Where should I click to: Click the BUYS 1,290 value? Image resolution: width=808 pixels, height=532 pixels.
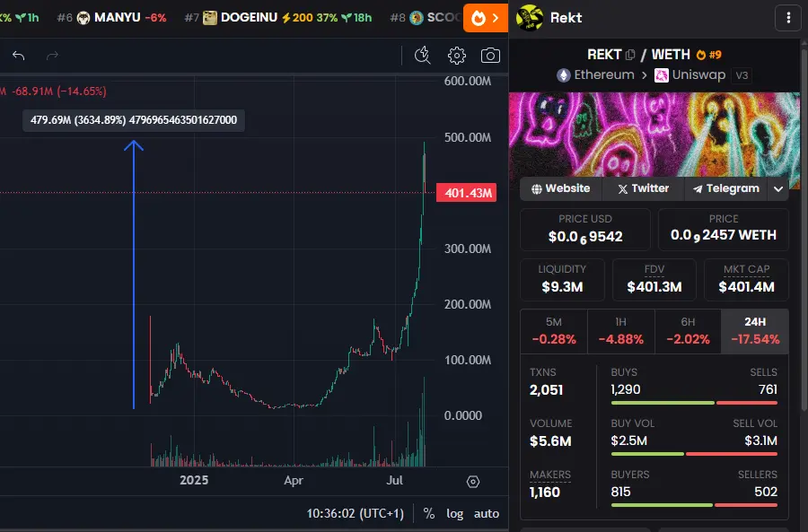point(626,390)
